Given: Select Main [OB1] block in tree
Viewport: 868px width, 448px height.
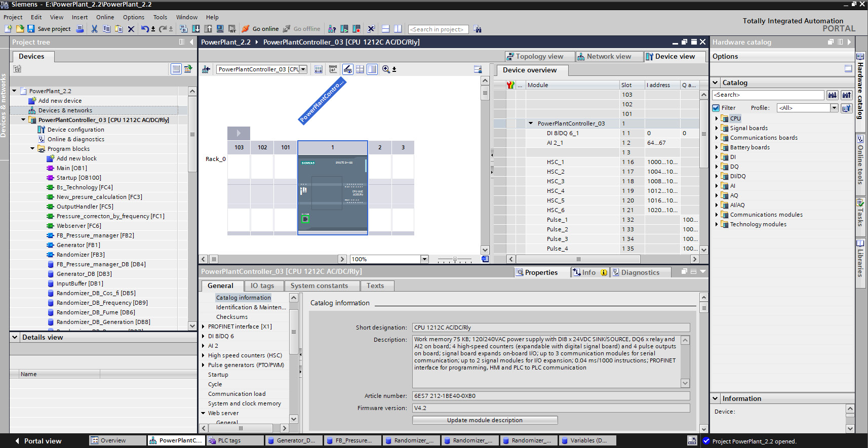Looking at the screenshot, I should [72, 168].
